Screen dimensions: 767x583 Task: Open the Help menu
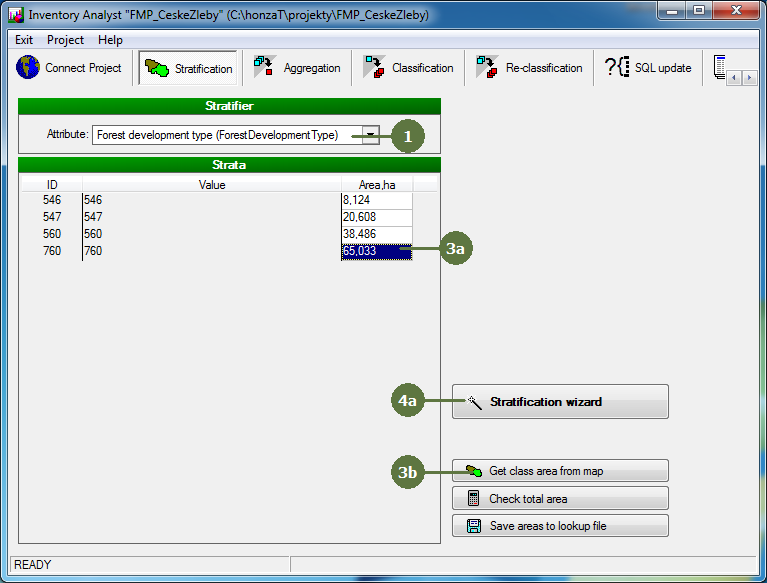(110, 40)
